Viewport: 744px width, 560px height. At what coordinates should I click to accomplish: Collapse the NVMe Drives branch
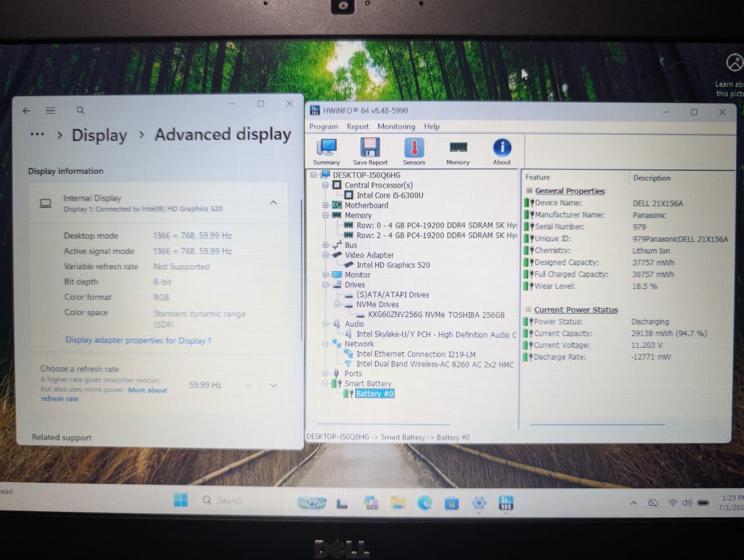pyautogui.click(x=337, y=304)
